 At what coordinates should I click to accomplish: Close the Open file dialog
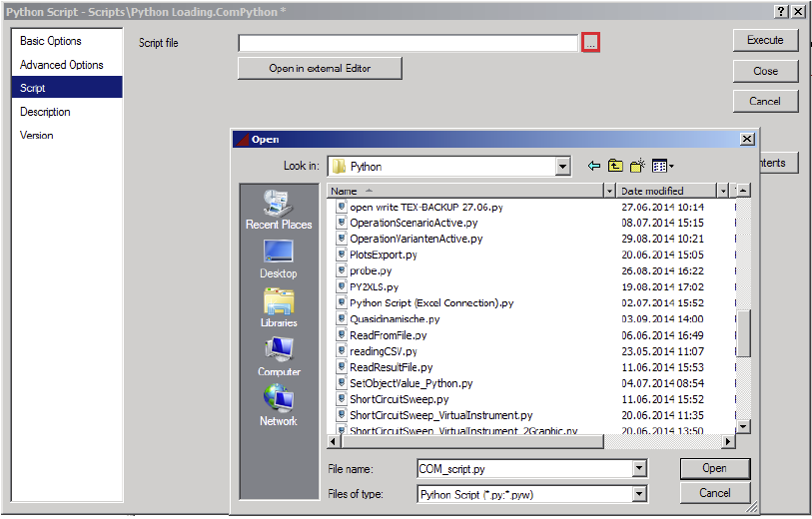point(747,139)
